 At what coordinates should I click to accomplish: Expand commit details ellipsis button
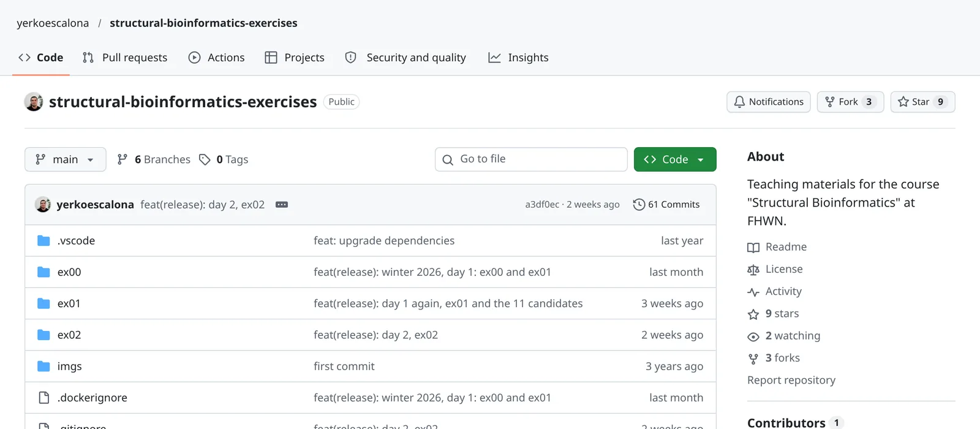[282, 205]
